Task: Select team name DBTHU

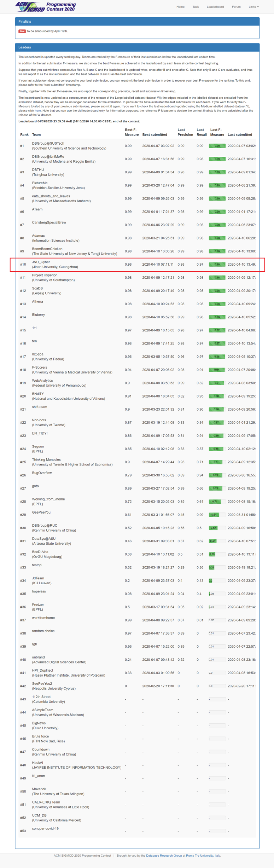Action: click(x=38, y=170)
